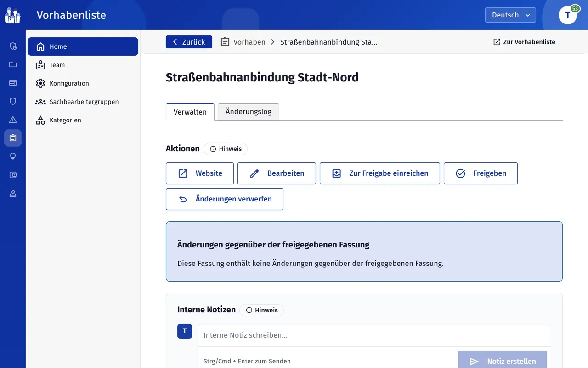Switch to the Verwalten tab
The height and width of the screenshot is (368, 588).
190,112
